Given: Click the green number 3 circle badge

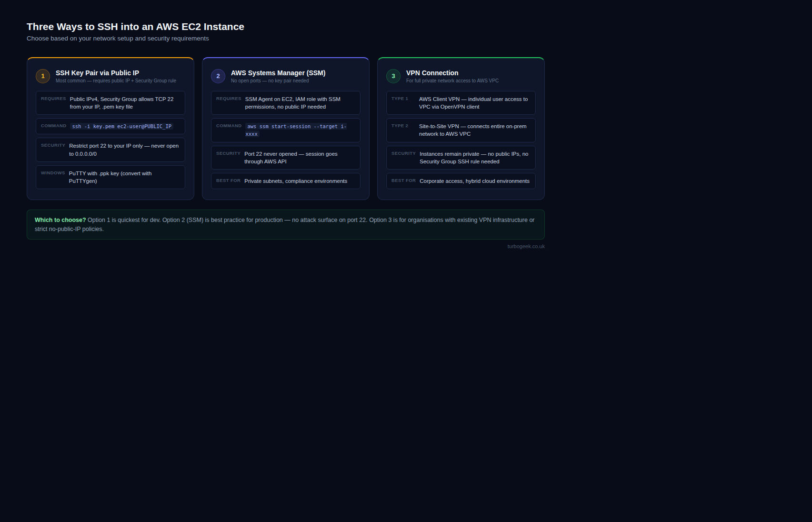Looking at the screenshot, I should click(393, 76).
